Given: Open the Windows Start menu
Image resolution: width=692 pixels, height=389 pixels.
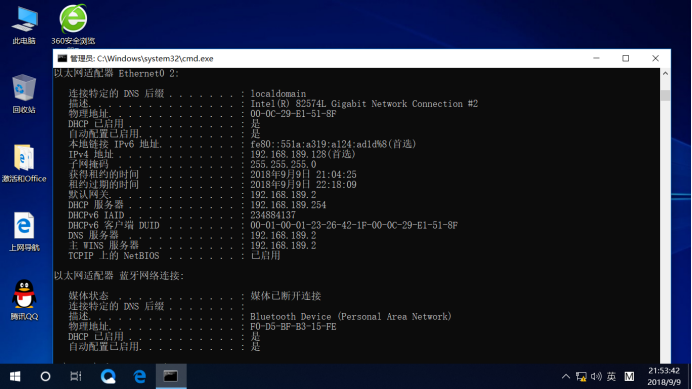Looking at the screenshot, I should click(15, 376).
